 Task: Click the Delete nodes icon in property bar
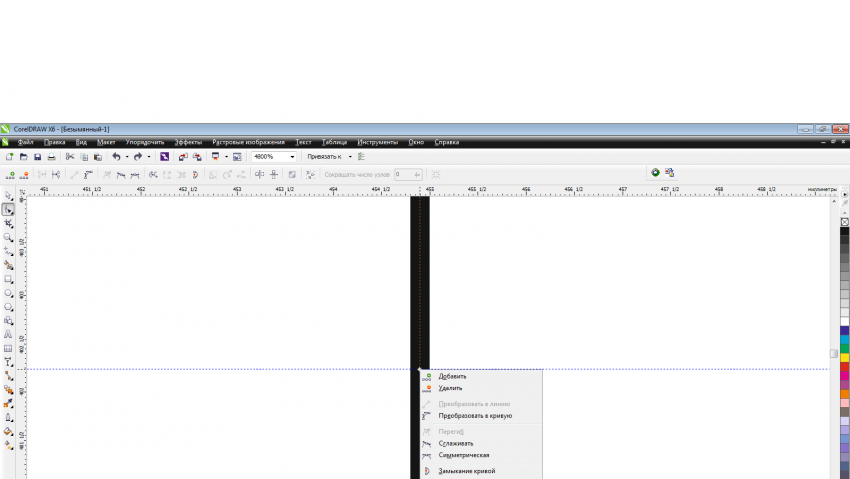click(x=24, y=174)
